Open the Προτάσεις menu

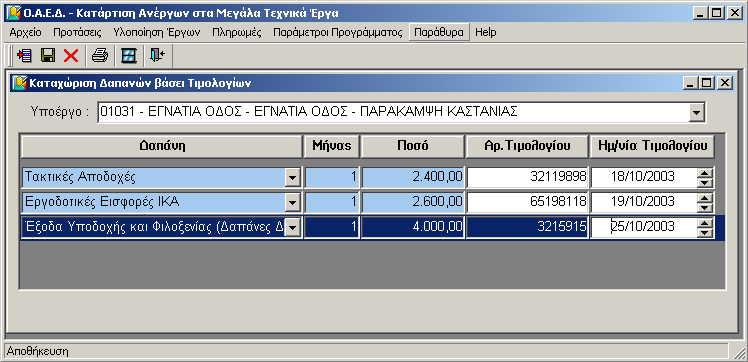(x=77, y=32)
